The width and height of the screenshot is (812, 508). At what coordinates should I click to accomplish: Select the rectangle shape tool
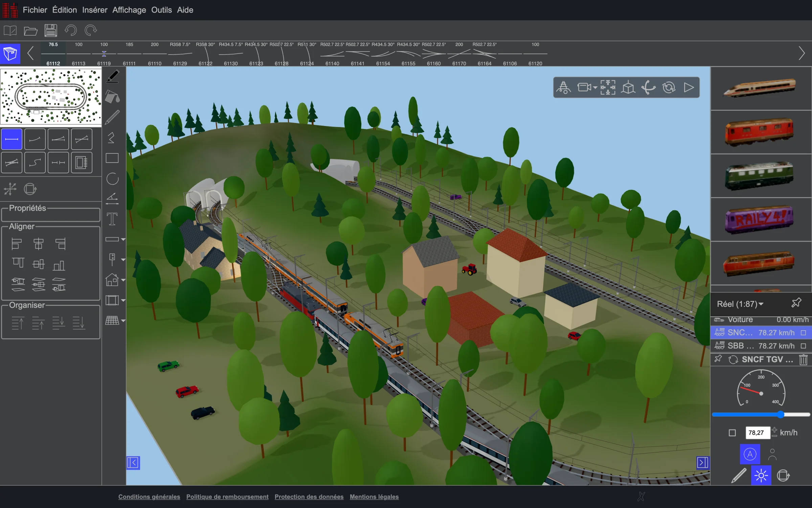tap(112, 158)
